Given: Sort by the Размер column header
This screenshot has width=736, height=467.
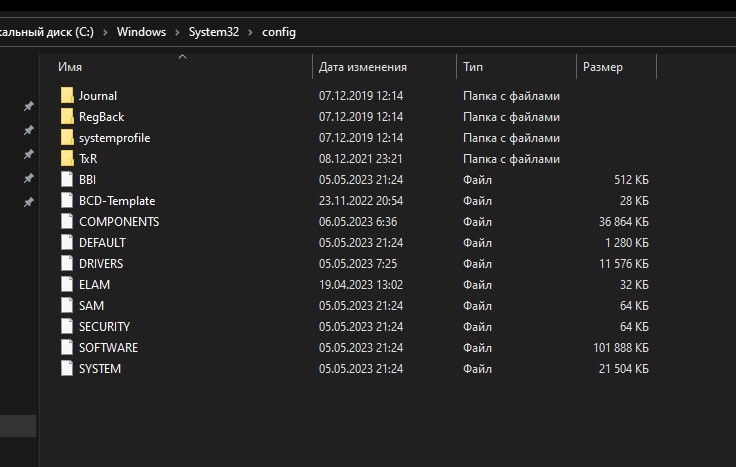Looking at the screenshot, I should (x=603, y=67).
